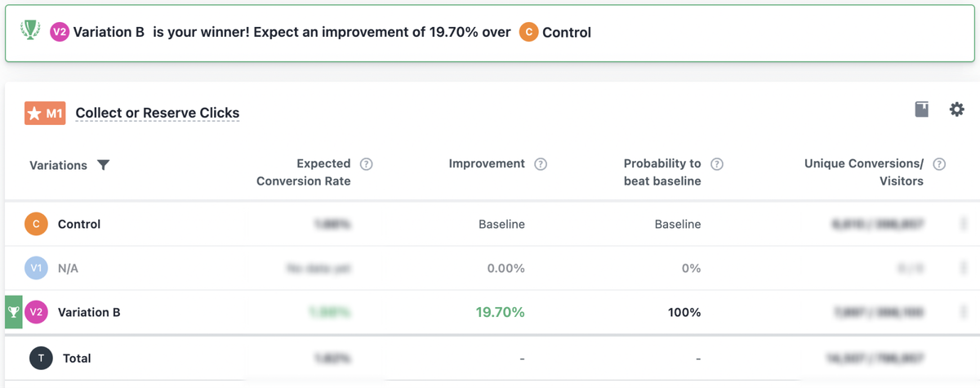Click the variations filter funnel icon
The image size is (980, 388).
click(103, 165)
